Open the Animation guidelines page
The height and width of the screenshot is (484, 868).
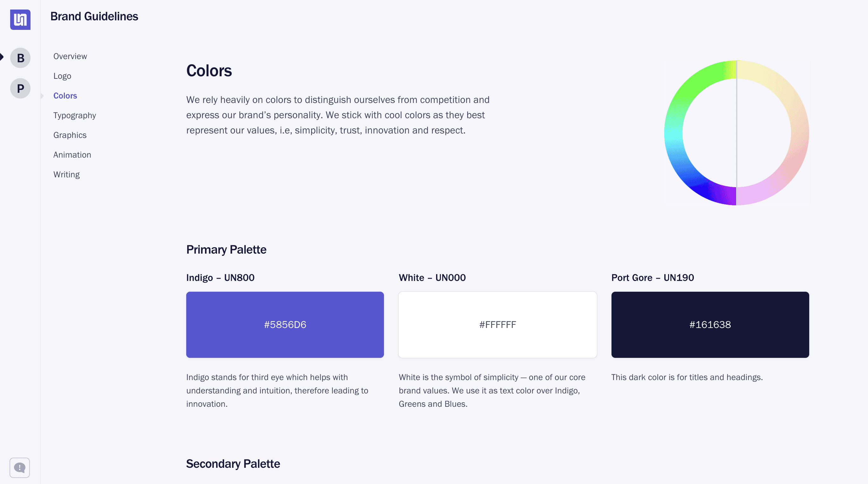point(72,154)
